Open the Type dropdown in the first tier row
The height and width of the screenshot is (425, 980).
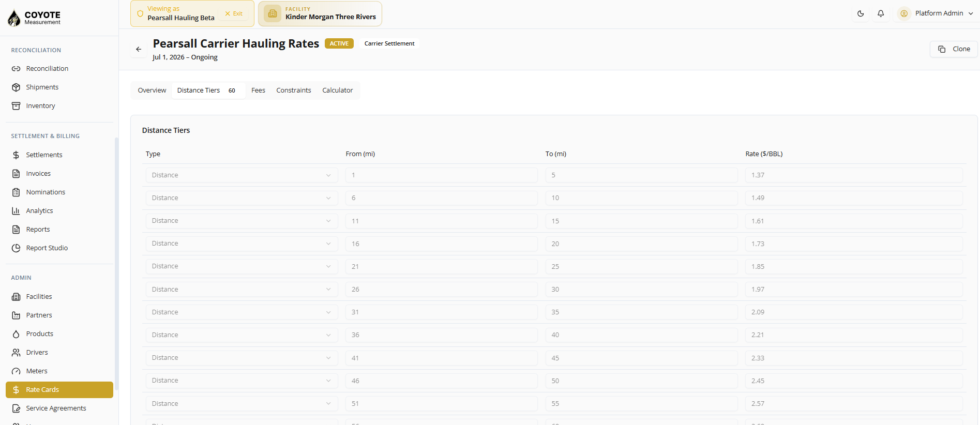point(242,175)
